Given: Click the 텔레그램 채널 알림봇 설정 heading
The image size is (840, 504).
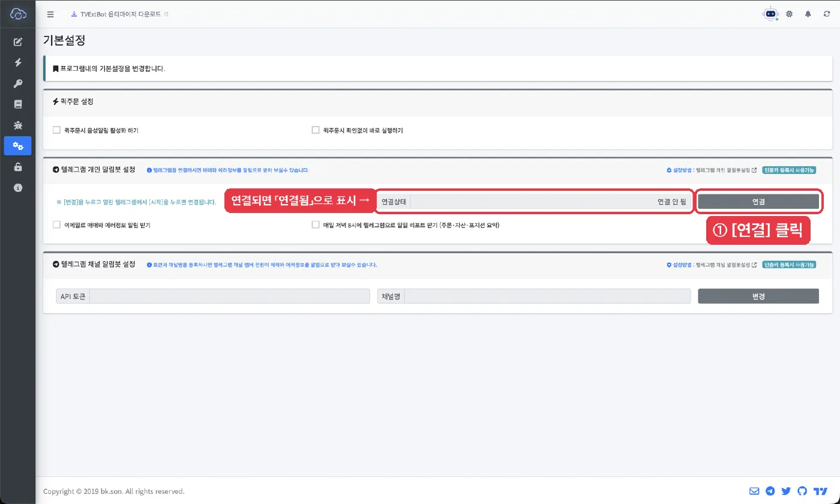Looking at the screenshot, I should 94,265.
